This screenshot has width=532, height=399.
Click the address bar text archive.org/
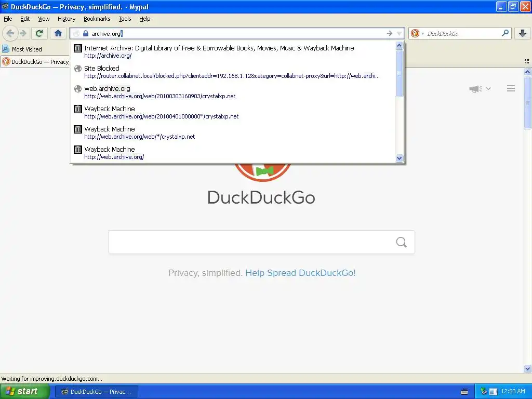(x=107, y=34)
